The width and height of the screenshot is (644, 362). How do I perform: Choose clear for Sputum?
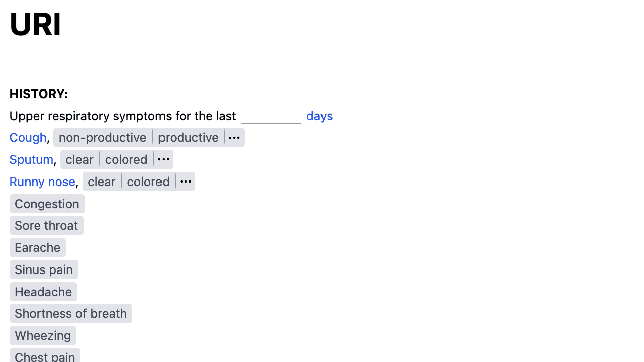coord(79,160)
